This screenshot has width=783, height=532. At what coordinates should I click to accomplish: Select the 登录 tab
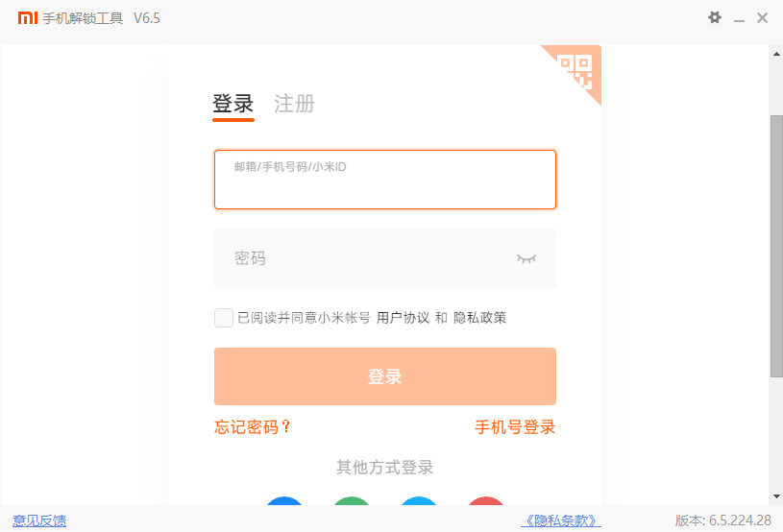232,104
